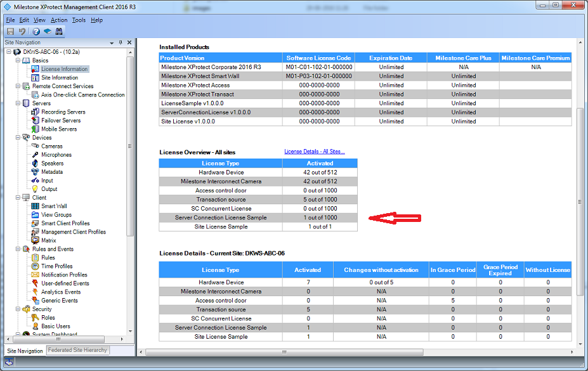This screenshot has width=588, height=371.
Task: Click the Notification Profiles envelope icon
Action: click(x=36, y=275)
